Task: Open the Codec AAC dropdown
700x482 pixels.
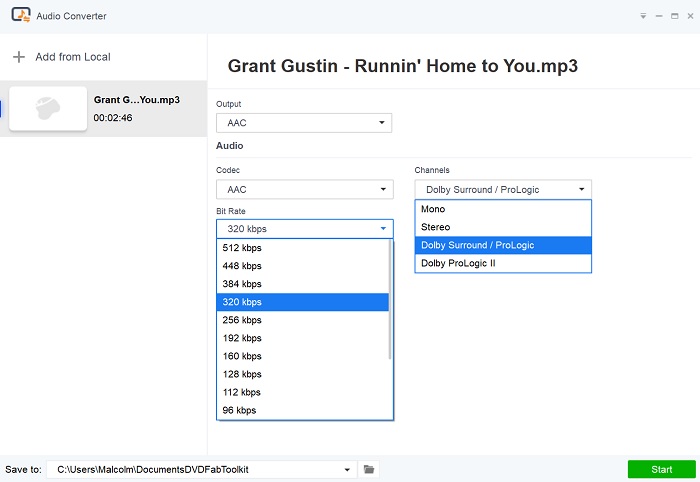Action: [305, 189]
